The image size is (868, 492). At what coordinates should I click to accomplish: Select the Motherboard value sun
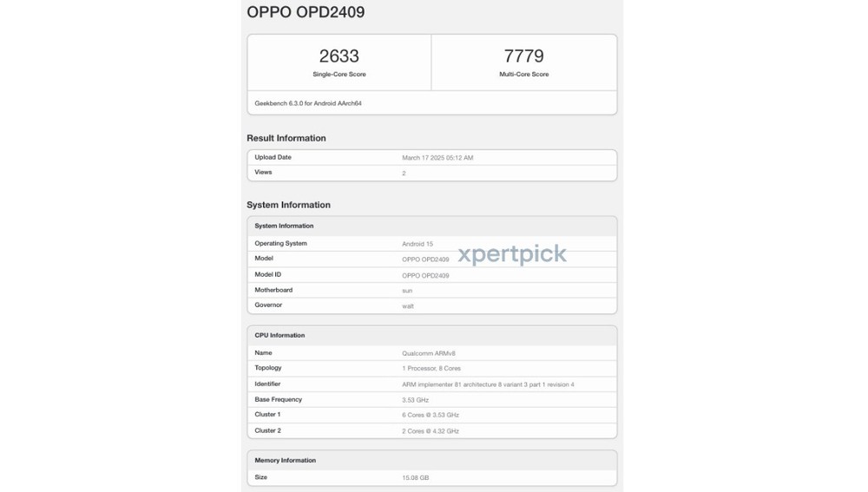coord(407,291)
